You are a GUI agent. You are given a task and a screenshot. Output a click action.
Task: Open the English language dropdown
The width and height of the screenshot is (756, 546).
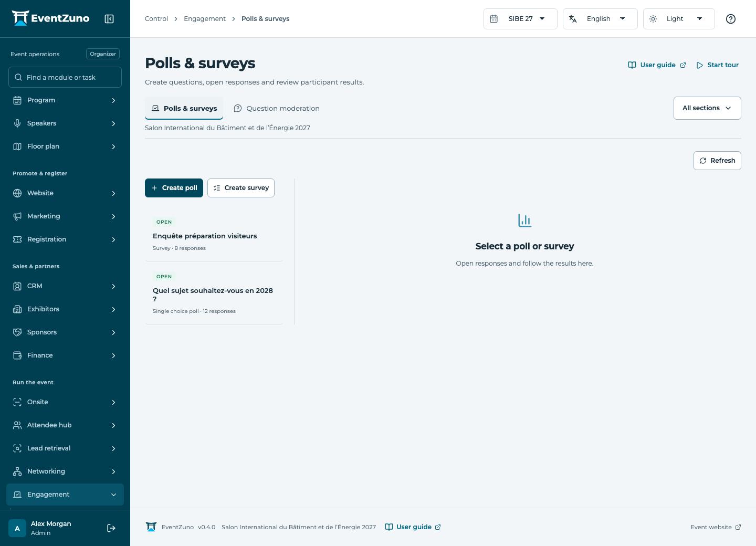pyautogui.click(x=600, y=19)
